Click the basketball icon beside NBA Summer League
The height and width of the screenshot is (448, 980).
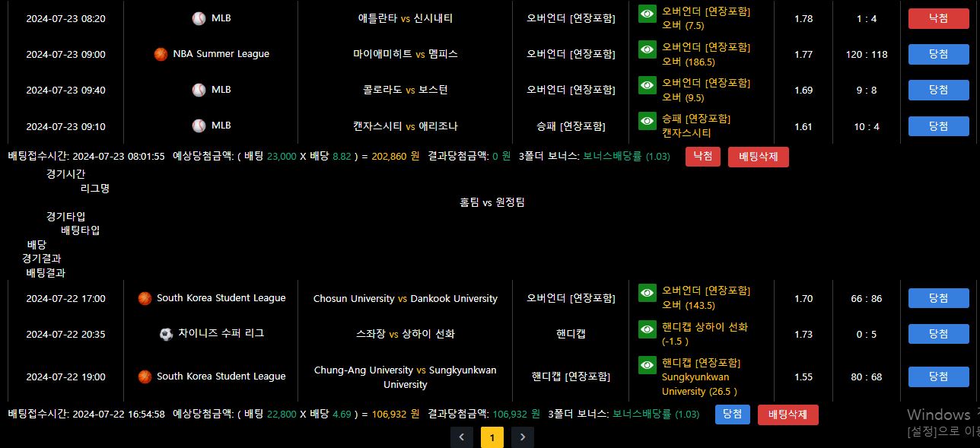pyautogui.click(x=161, y=54)
